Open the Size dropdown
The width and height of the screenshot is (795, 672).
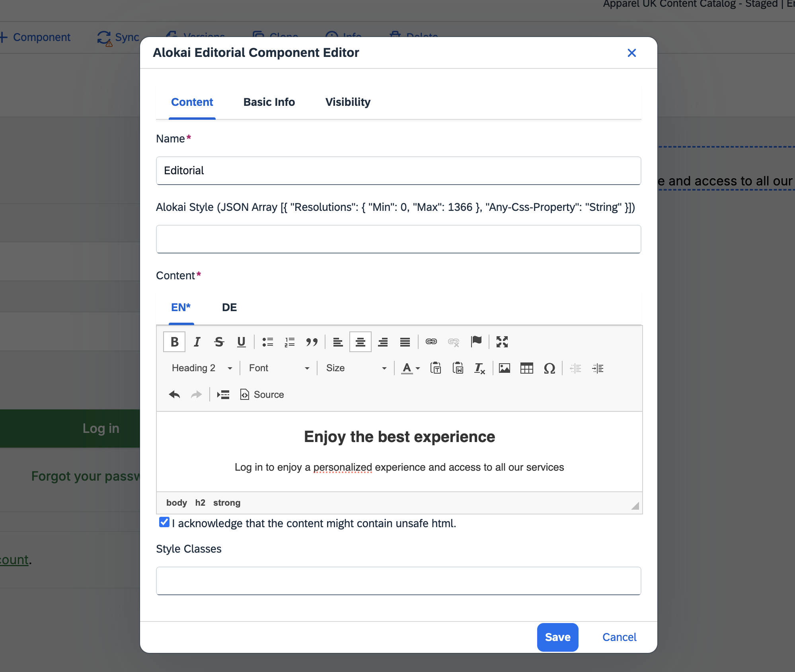pos(357,368)
